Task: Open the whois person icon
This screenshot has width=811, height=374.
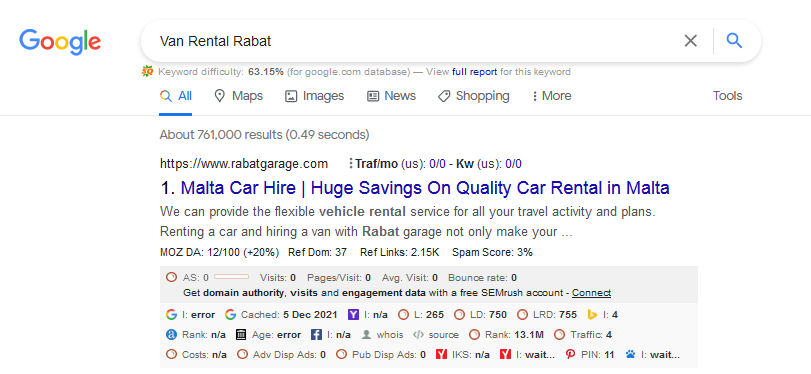Action: tap(366, 335)
